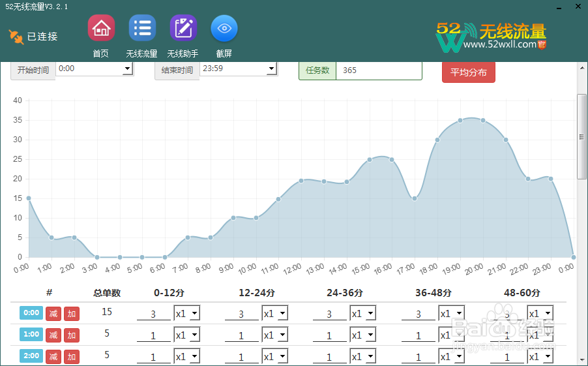The height and width of the screenshot is (366, 588).
Task: Click 24-36分 value field in 1:00 row
Action: click(330, 335)
